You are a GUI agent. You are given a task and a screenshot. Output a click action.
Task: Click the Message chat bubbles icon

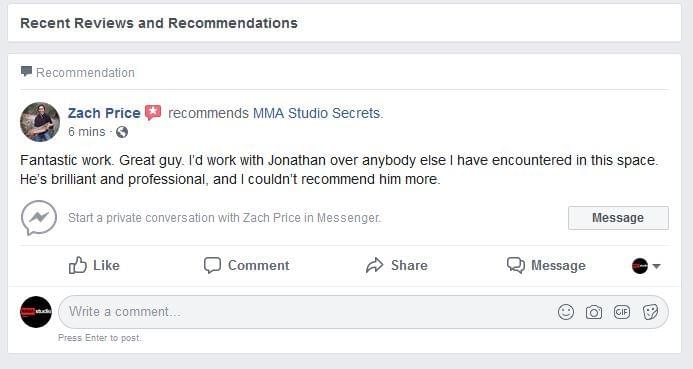[515, 265]
